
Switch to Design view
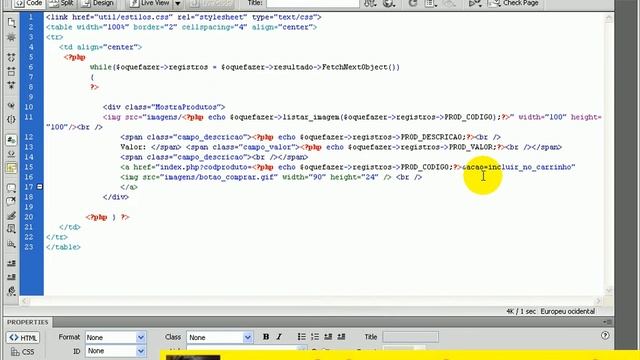(x=98, y=3)
